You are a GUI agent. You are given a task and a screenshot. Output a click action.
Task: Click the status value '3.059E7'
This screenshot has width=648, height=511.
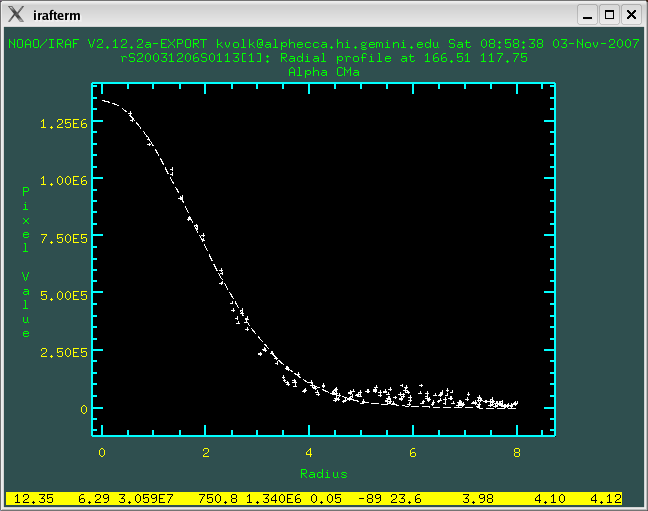[x=146, y=499]
